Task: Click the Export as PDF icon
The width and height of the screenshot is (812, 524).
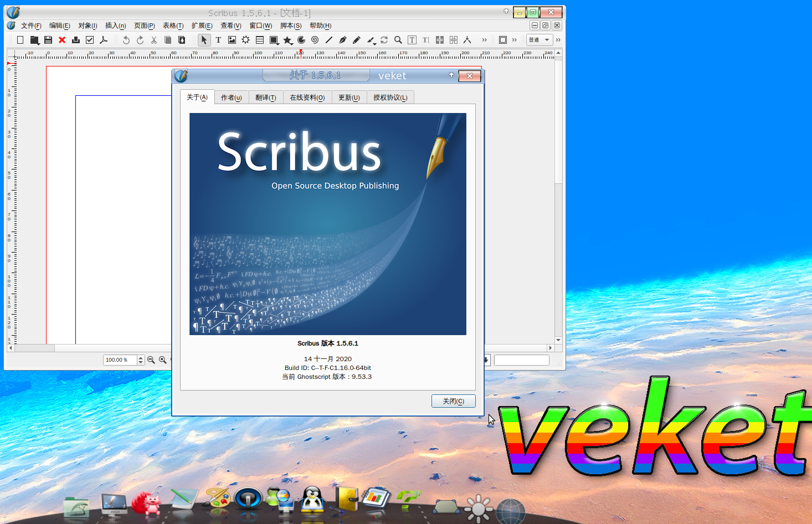Action: (x=104, y=40)
